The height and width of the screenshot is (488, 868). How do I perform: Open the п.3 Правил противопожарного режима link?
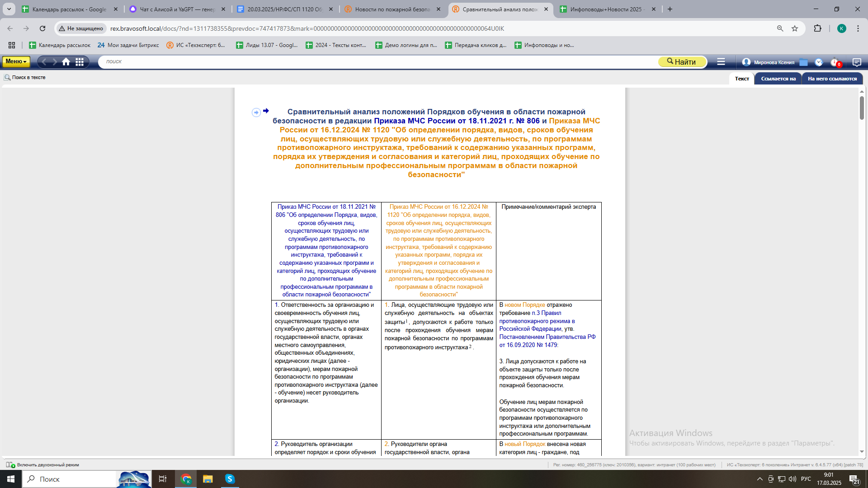[537, 321]
